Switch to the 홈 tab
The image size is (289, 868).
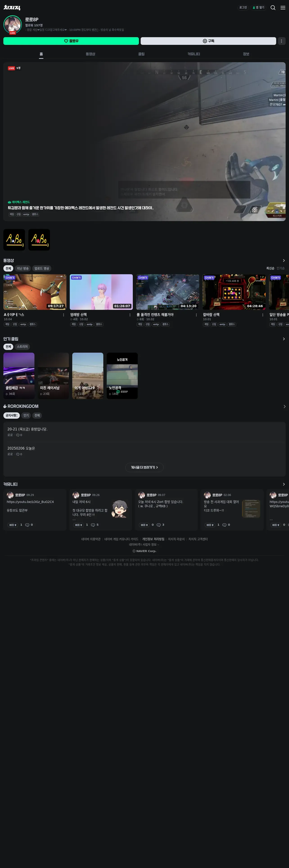click(41, 54)
